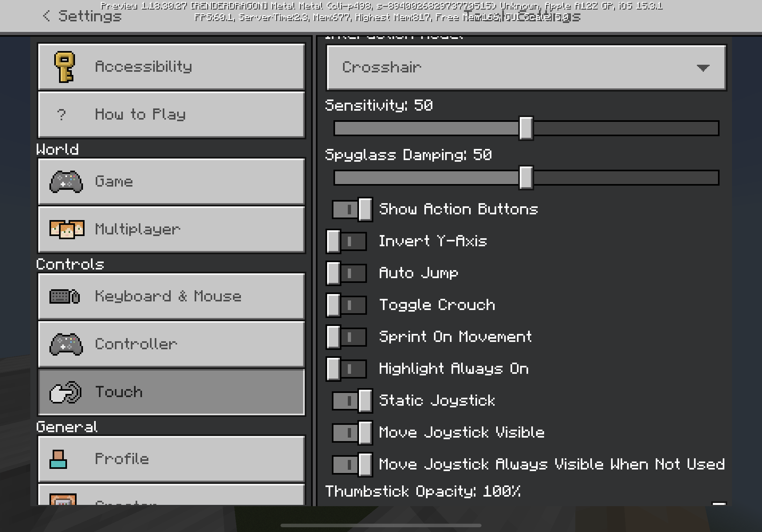Open the Crosshair interaction model dropdown
This screenshot has height=532, width=762.
click(x=498, y=67)
